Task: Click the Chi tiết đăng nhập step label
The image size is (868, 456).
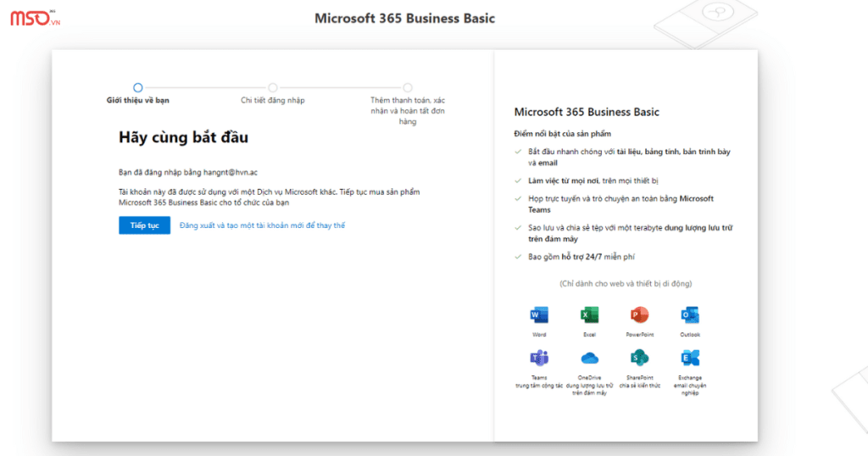Action: coord(272,100)
